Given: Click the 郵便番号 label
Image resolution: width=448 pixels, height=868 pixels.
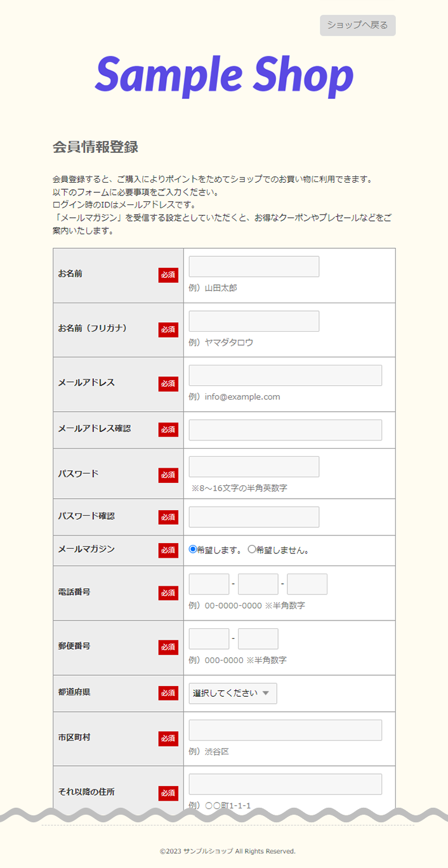Looking at the screenshot, I should (x=74, y=646).
